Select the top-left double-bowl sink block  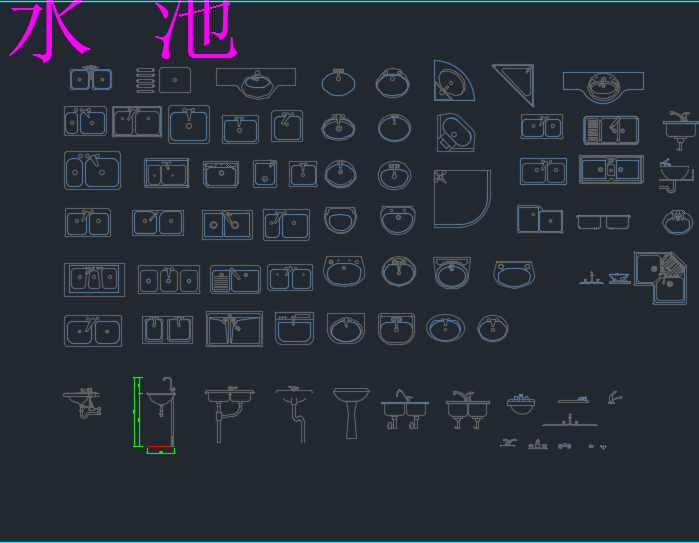tap(91, 78)
